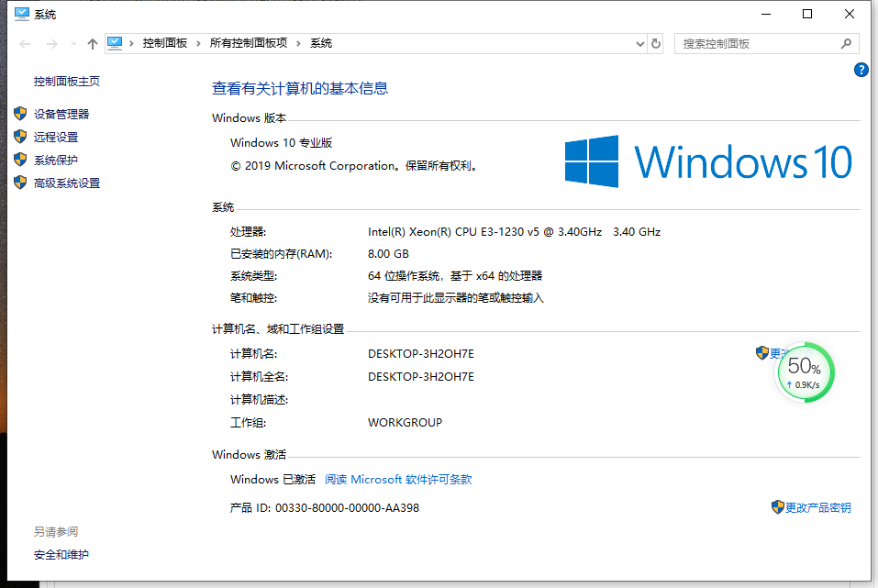Open address bar history dropdown
This screenshot has height=588, width=878.
[x=640, y=44]
